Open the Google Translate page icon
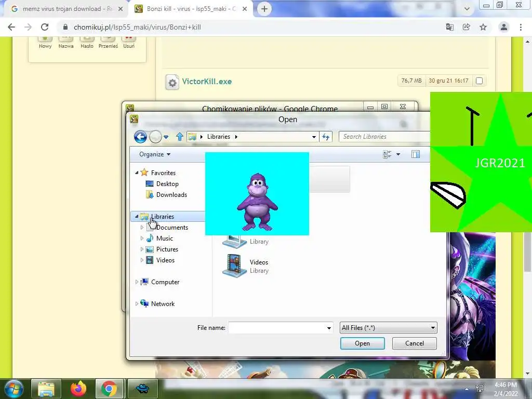The image size is (532, 399). pyautogui.click(x=449, y=27)
